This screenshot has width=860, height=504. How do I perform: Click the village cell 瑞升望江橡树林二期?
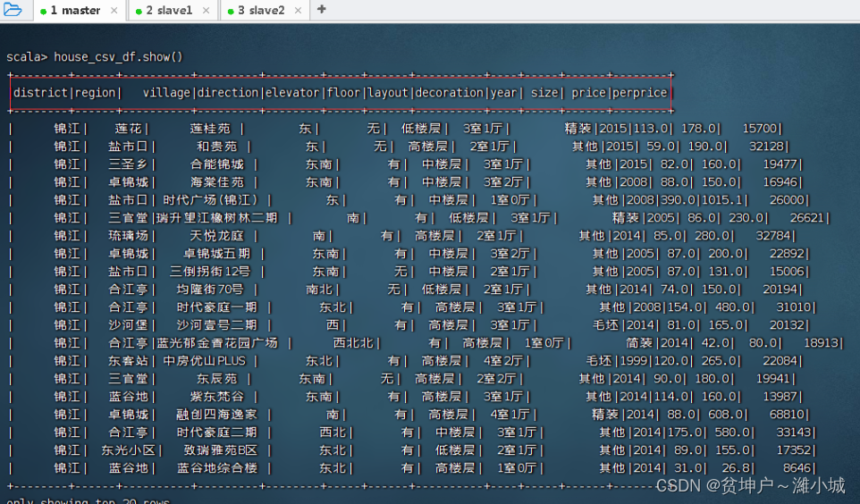(x=216, y=218)
